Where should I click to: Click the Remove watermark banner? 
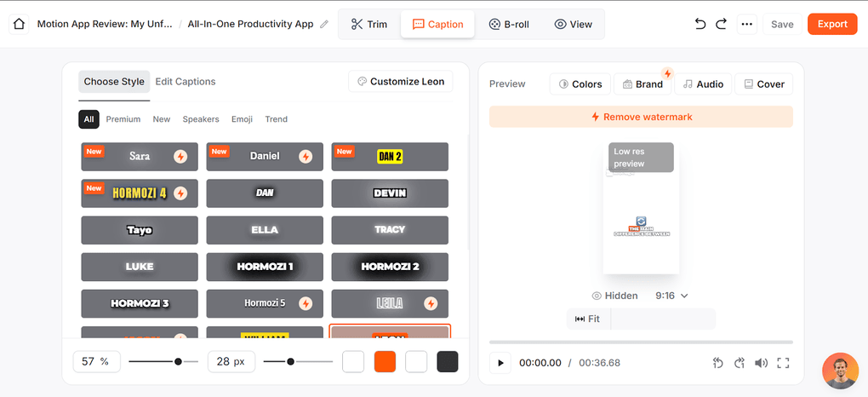point(641,117)
